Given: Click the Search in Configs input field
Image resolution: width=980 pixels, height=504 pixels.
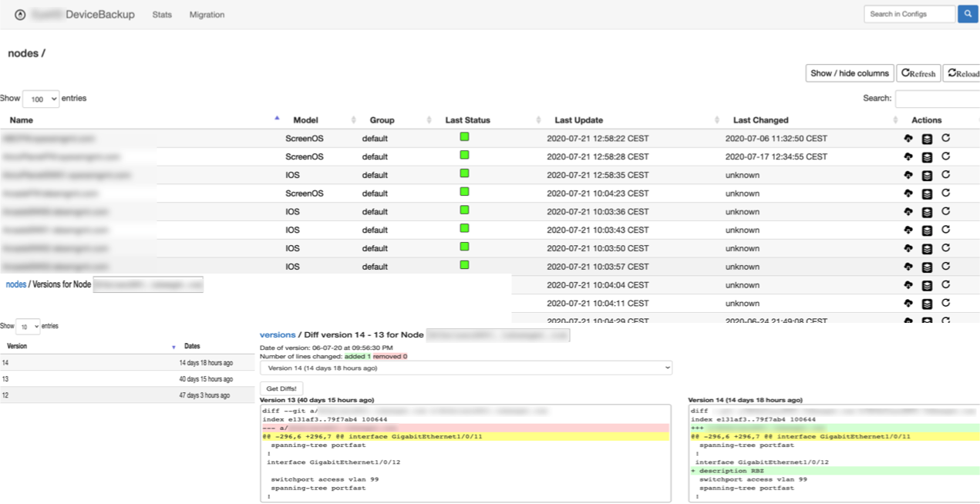Looking at the screenshot, I should (x=908, y=14).
